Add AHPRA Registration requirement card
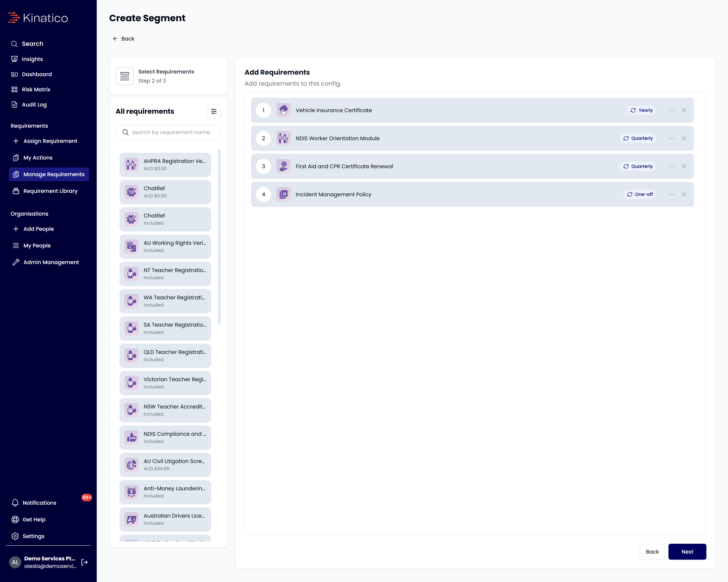 [165, 165]
